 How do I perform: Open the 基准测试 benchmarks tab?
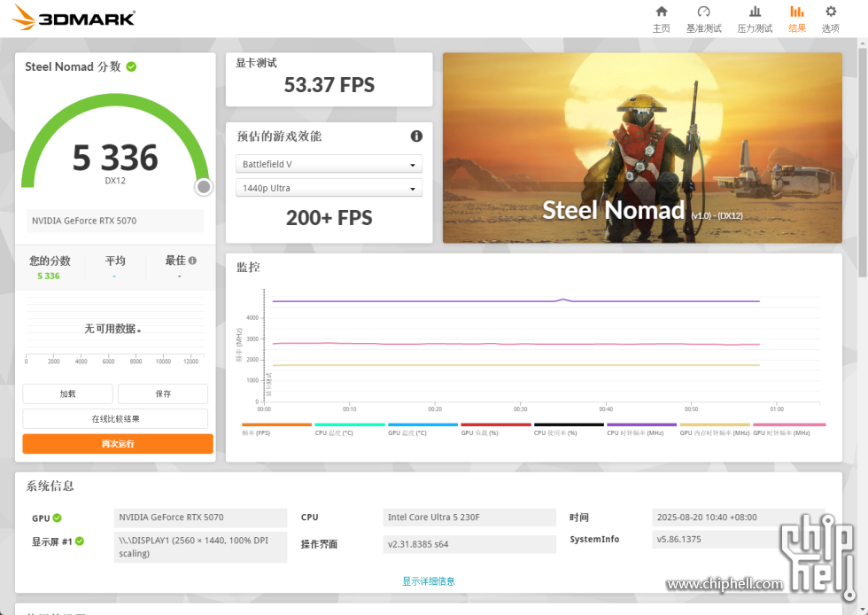coord(703,19)
